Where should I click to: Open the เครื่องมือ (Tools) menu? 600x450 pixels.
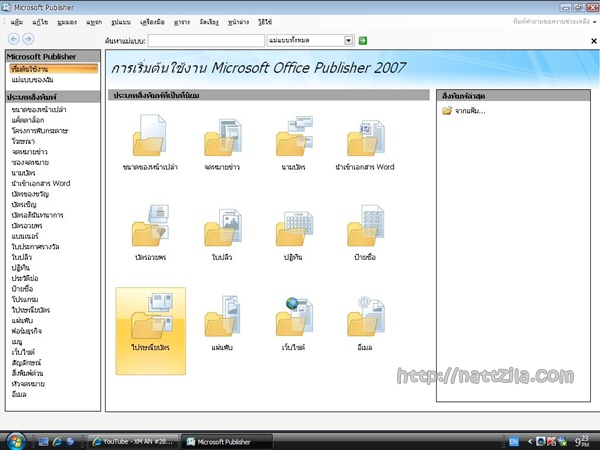pyautogui.click(x=152, y=22)
